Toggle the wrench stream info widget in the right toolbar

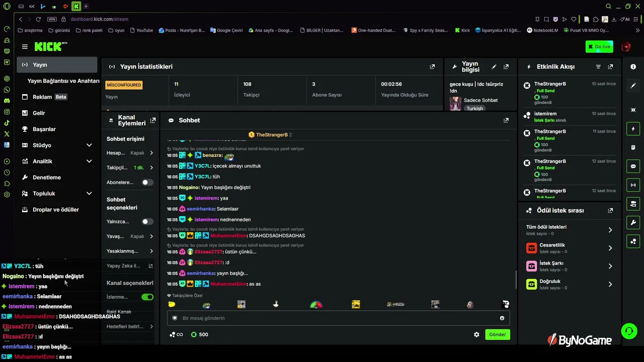633,223
